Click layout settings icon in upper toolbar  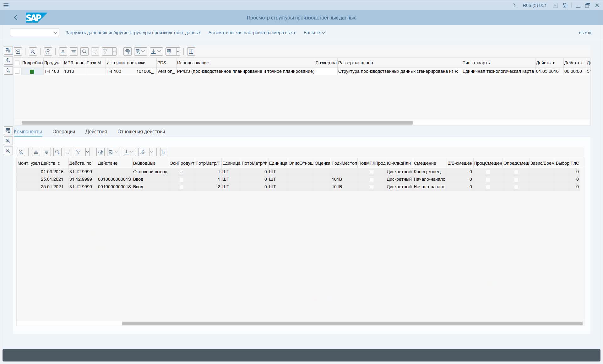coord(170,51)
